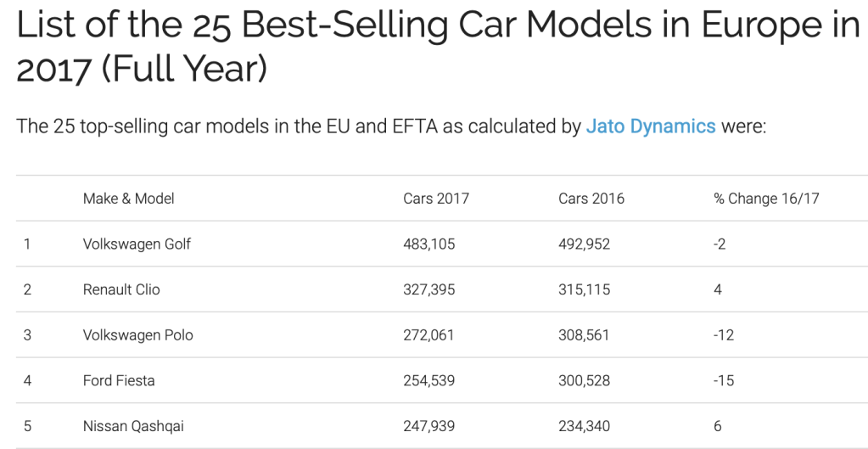Select the Cars 2016 column header
868x449 pixels.
591,199
